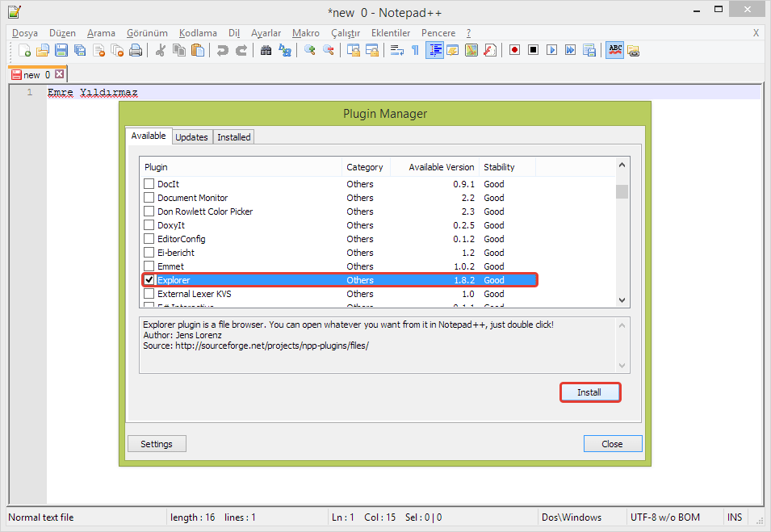Sort by the Plugin column header
771x532 pixels.
[x=241, y=167]
